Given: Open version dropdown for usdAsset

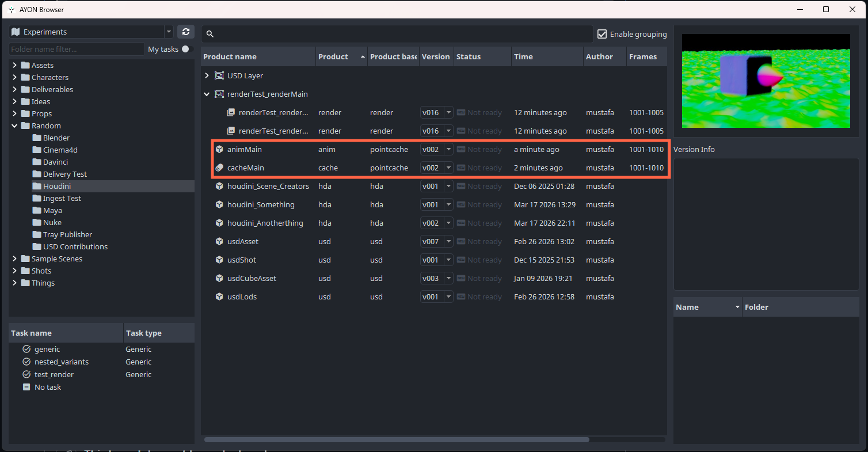Looking at the screenshot, I should click(x=448, y=241).
